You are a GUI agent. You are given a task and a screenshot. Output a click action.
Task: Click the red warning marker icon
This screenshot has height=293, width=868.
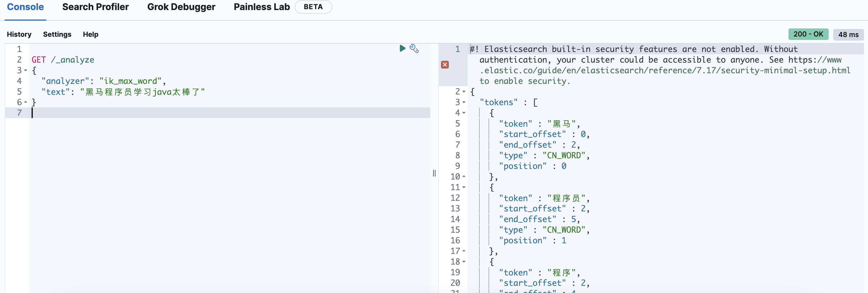pos(445,65)
